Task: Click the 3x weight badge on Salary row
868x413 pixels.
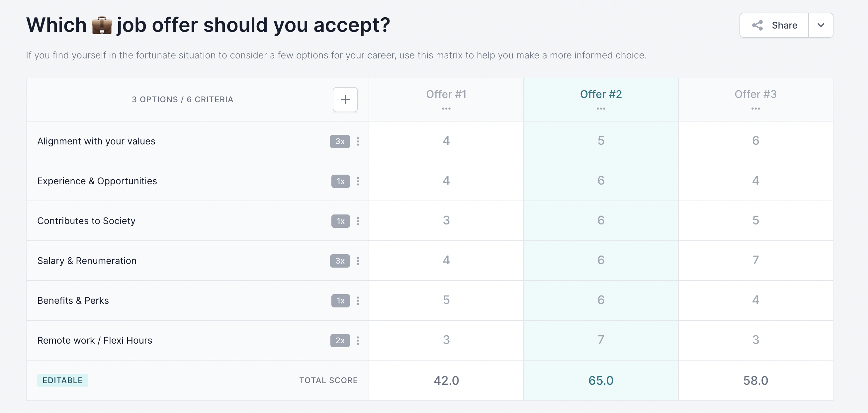Action: coord(340,261)
